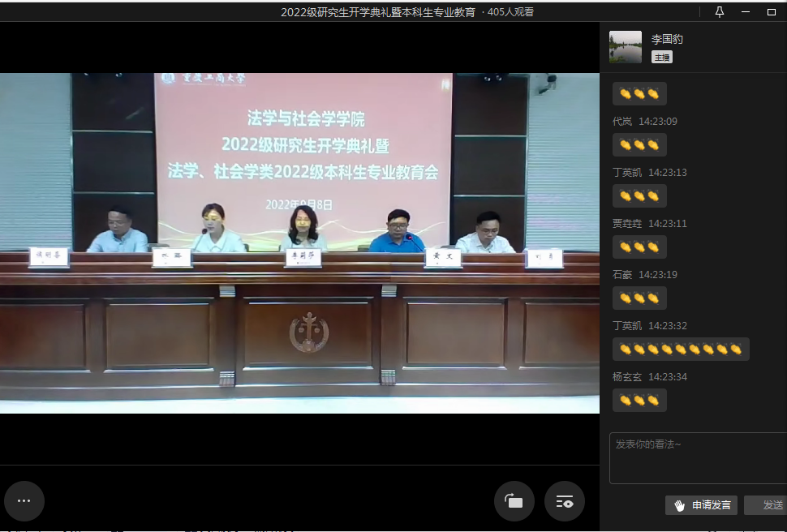Image resolution: width=787 pixels, height=532 pixels.
Task: Click 丁英凯's name at 14:23:13
Action: click(x=627, y=173)
